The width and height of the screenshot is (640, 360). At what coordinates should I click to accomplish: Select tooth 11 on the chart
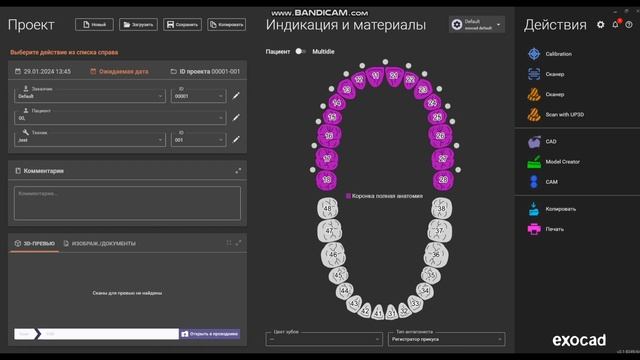click(375, 76)
